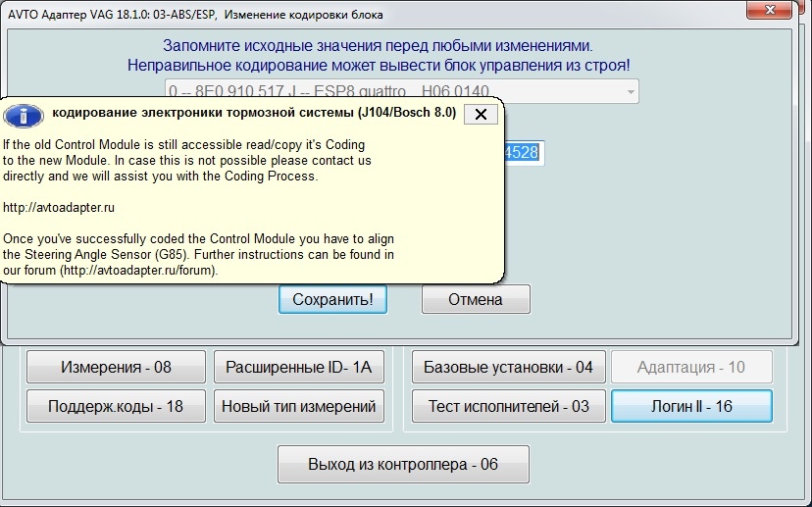812x507 pixels.
Task: Open Измерения - 08 function
Action: click(x=116, y=368)
